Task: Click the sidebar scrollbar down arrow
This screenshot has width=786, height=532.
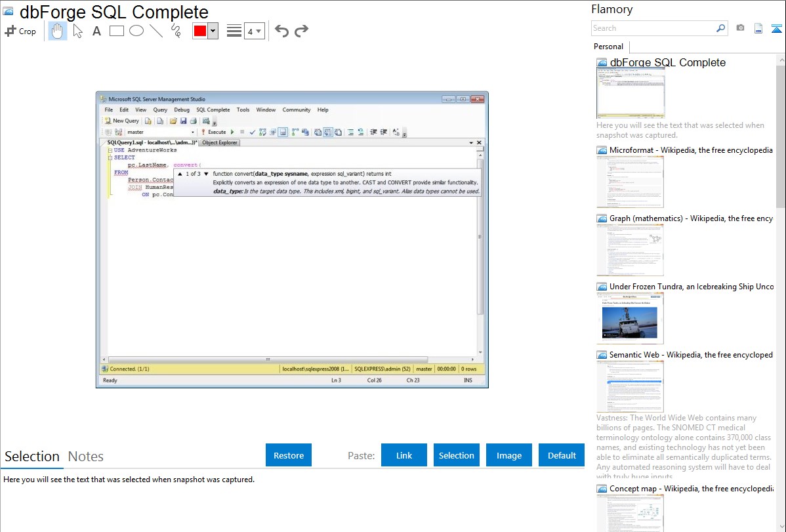Action: 781,527
